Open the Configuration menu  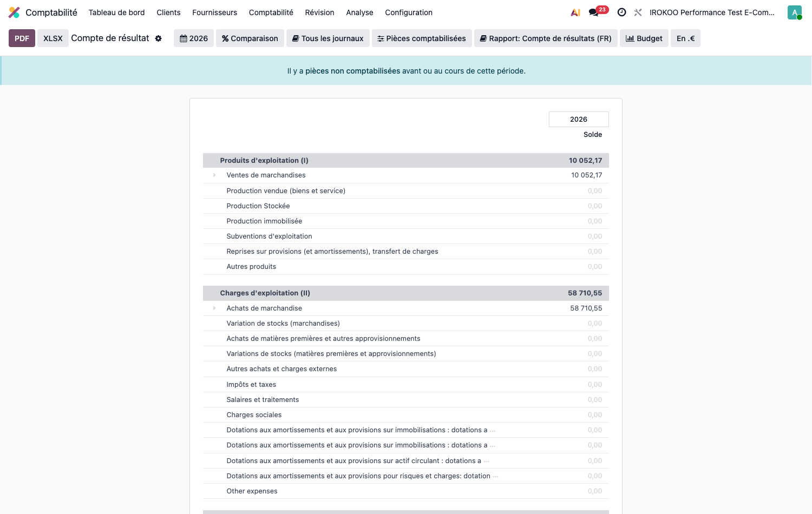pyautogui.click(x=409, y=12)
